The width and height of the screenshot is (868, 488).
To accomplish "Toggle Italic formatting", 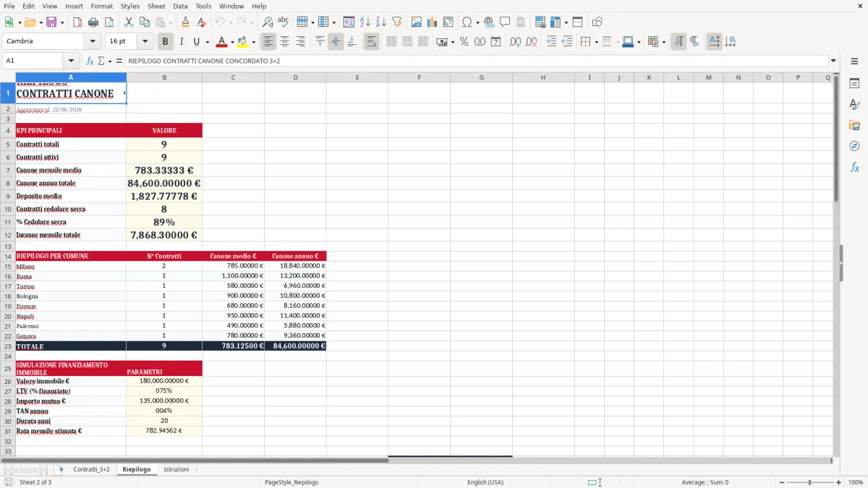I will [x=182, y=42].
